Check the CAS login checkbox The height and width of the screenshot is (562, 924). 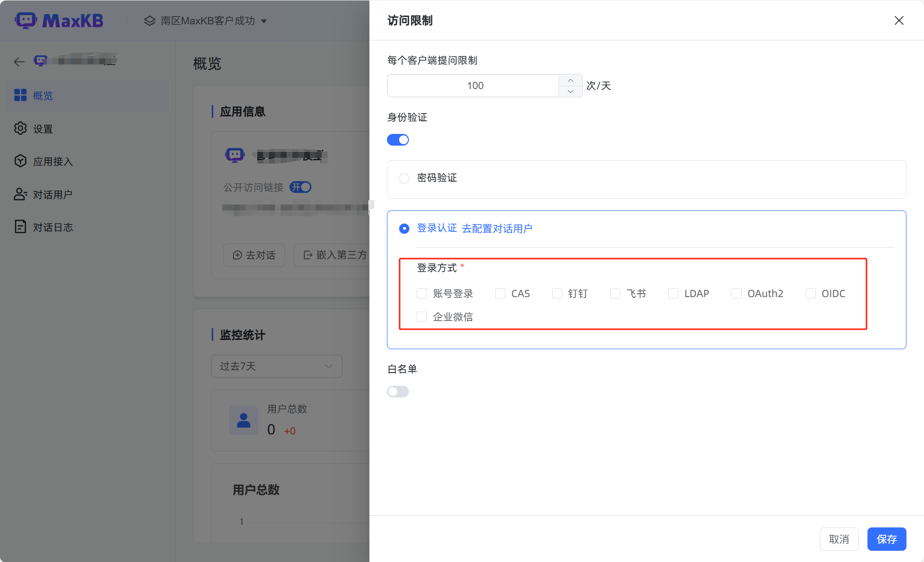500,293
